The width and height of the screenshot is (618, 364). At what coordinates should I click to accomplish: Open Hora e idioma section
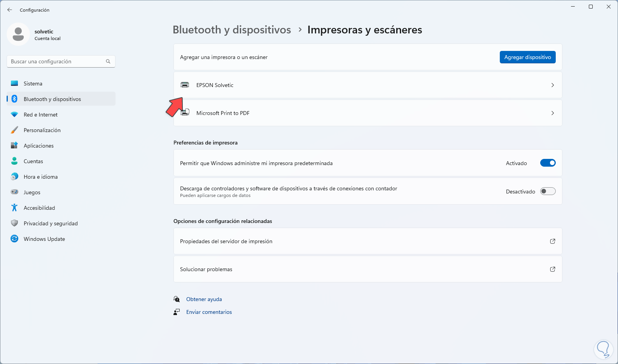pos(61,177)
